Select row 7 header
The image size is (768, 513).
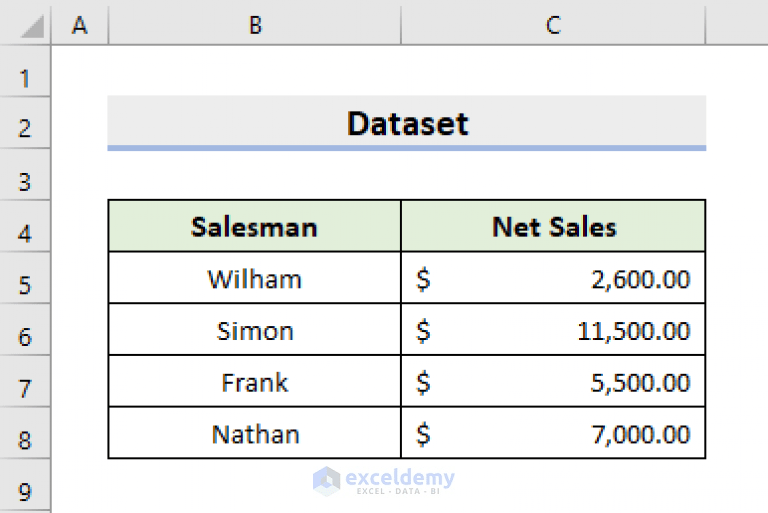point(25,382)
